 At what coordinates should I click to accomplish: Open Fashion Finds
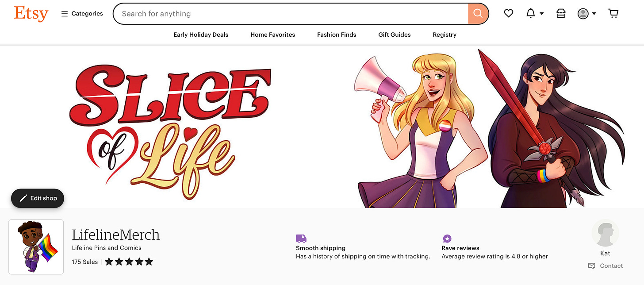pos(337,35)
